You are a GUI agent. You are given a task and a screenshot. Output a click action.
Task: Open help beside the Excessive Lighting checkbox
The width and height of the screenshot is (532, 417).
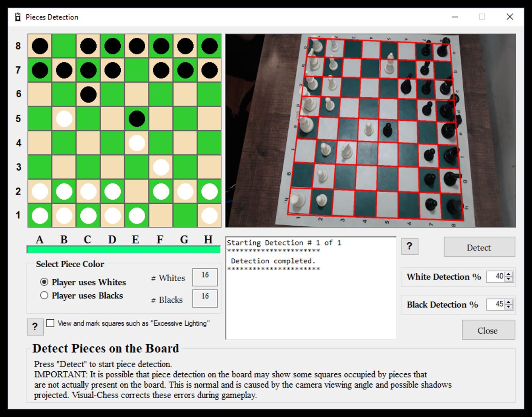coord(35,326)
